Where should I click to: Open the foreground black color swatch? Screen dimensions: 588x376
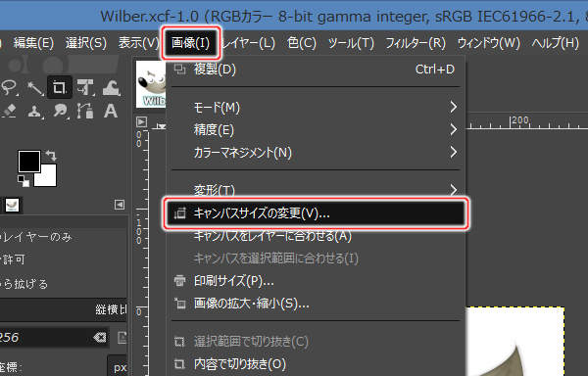click(x=29, y=161)
